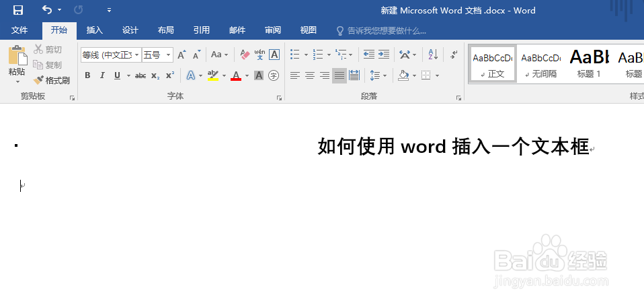Open the underline style dropdown arrow
This screenshot has width=644, height=303.
tap(128, 75)
